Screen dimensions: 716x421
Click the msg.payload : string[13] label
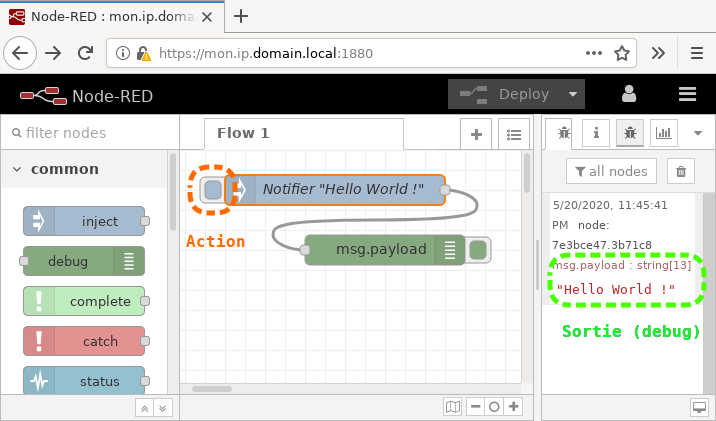point(622,265)
